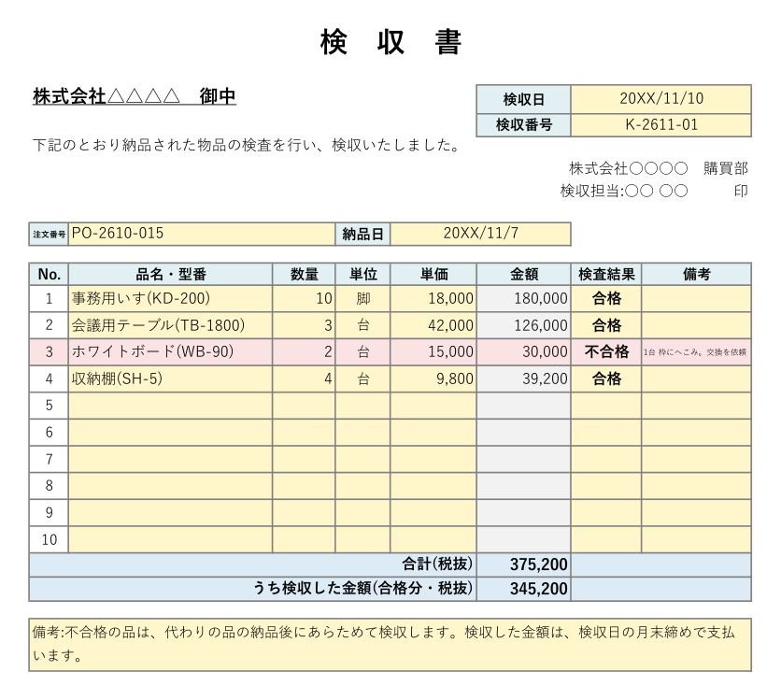Click amount 180,000
The width and height of the screenshot is (781, 700).
point(523,298)
